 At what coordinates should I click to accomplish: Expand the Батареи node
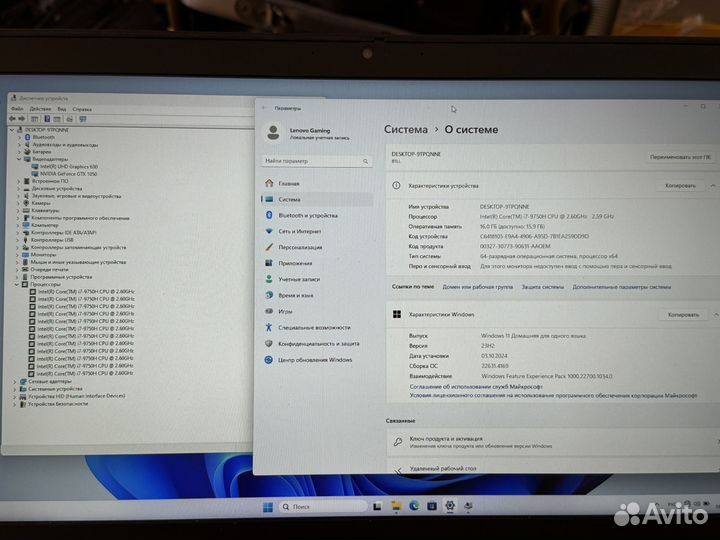click(19, 152)
